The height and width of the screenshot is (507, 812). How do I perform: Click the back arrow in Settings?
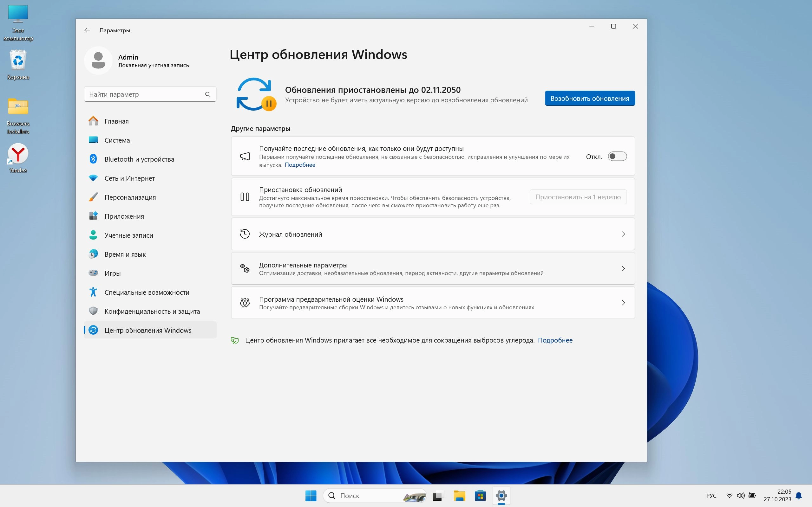click(x=87, y=30)
